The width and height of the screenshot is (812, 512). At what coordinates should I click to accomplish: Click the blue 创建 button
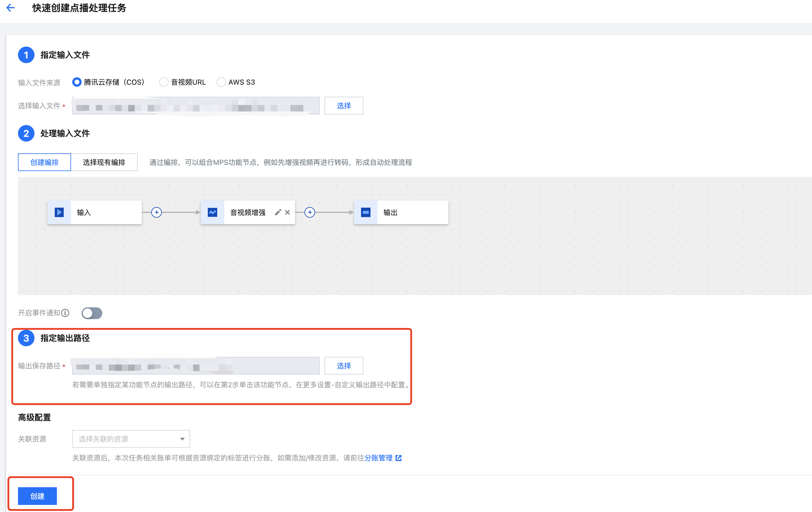[37, 496]
